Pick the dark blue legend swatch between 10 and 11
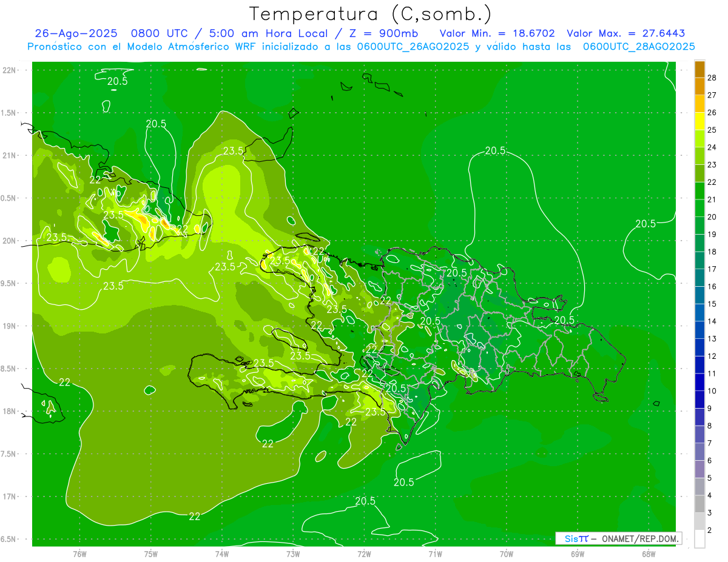 [x=699, y=382]
